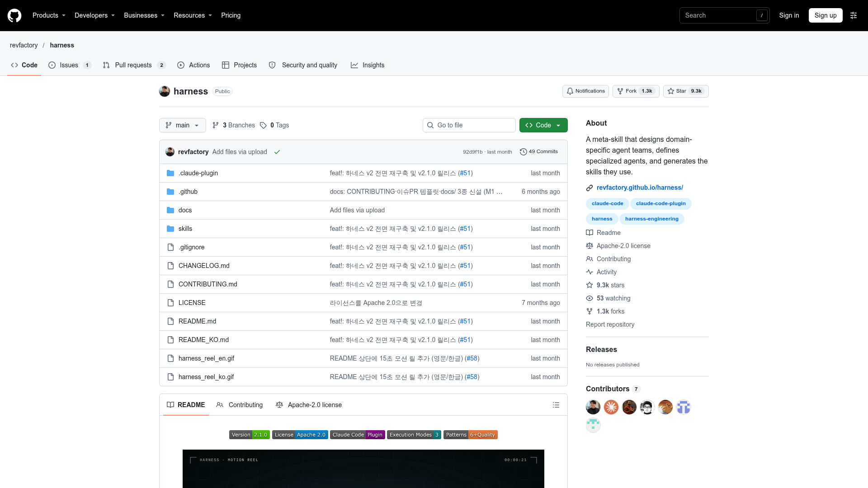Click the License Apache 2.0 badge
This screenshot has height=488, width=868.
[300, 435]
